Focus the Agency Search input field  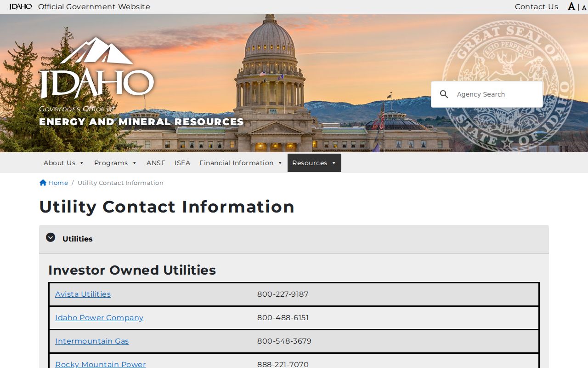[497, 94]
